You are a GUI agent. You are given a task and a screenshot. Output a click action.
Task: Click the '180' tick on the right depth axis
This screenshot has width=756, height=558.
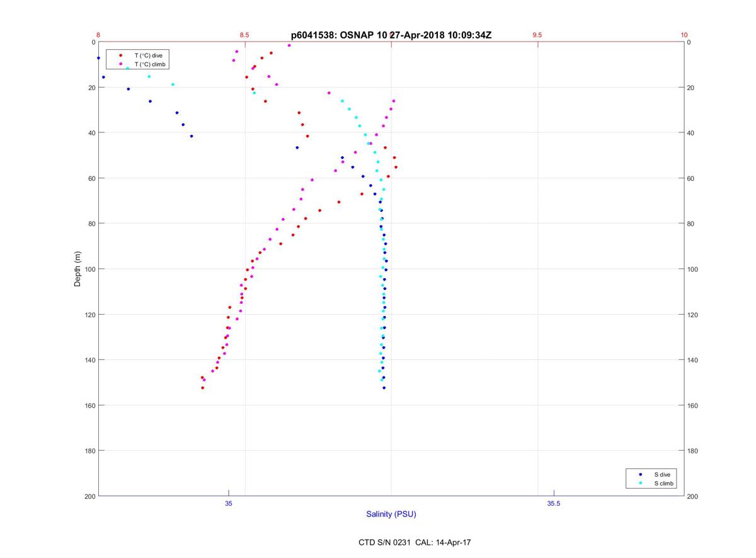(693, 451)
